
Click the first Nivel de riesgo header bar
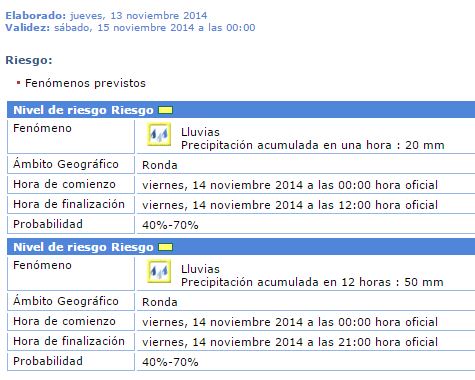click(x=241, y=110)
